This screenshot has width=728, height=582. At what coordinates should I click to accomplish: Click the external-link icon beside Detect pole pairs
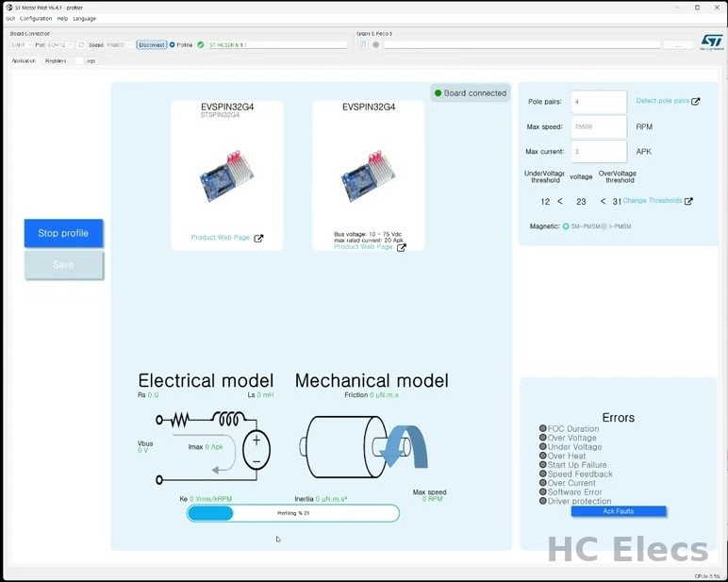(x=696, y=101)
